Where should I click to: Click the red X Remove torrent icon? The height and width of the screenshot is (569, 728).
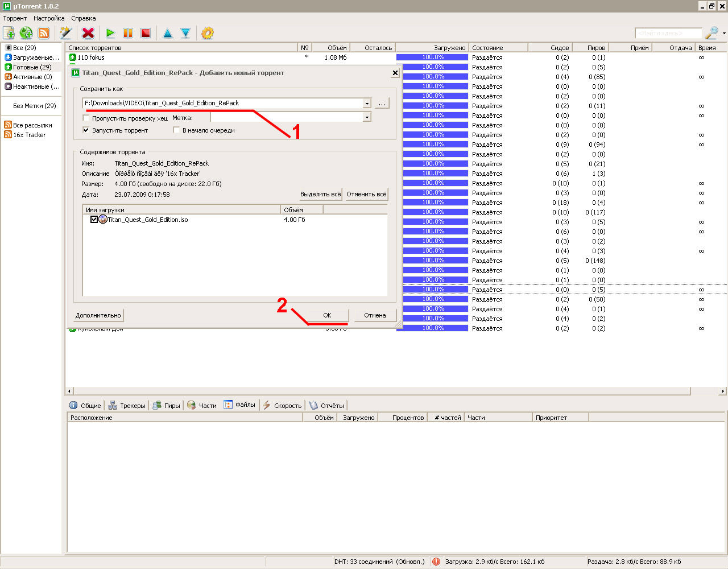coord(88,33)
